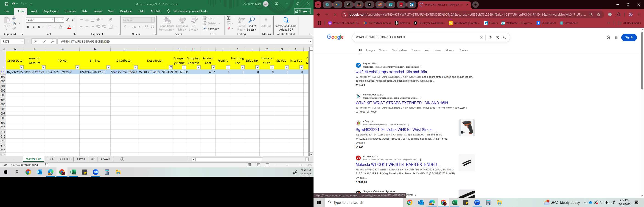The image size is (644, 207).
Task: Apply the red Font Color button
Action: tap(69, 27)
